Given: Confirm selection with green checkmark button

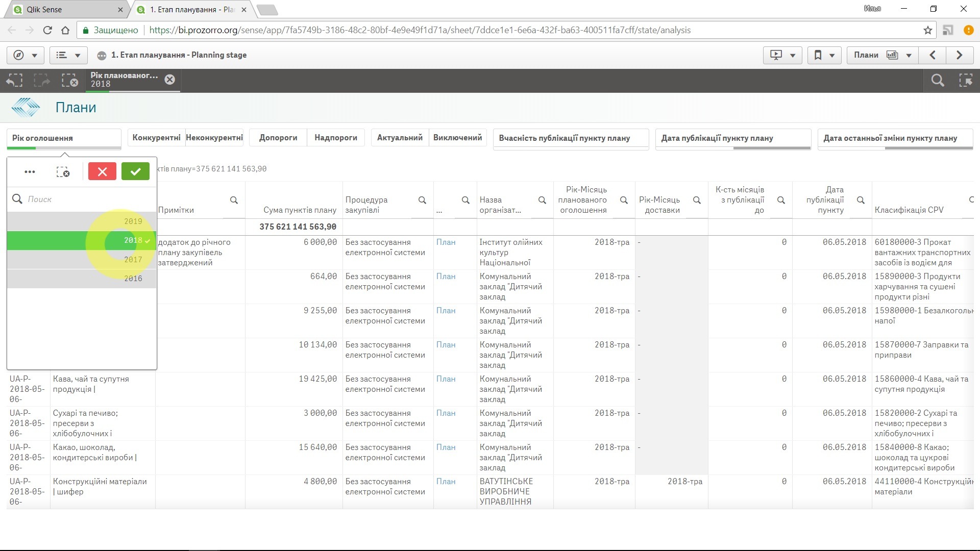Looking at the screenshot, I should 135,171.
